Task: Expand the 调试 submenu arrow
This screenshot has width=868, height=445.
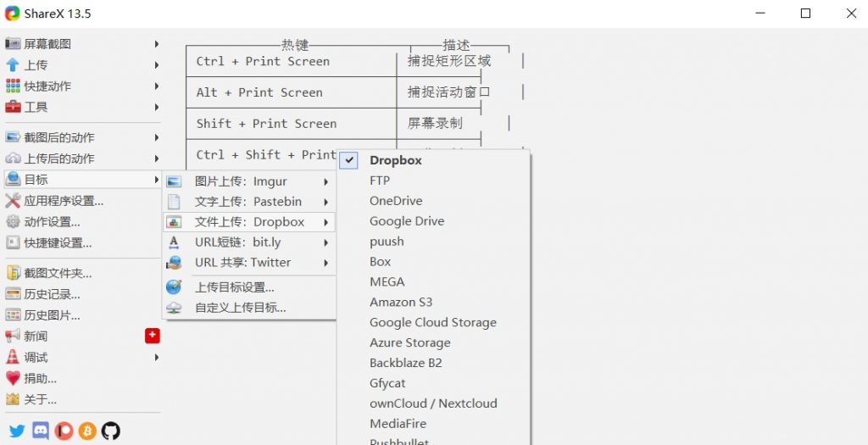Action: point(157,357)
